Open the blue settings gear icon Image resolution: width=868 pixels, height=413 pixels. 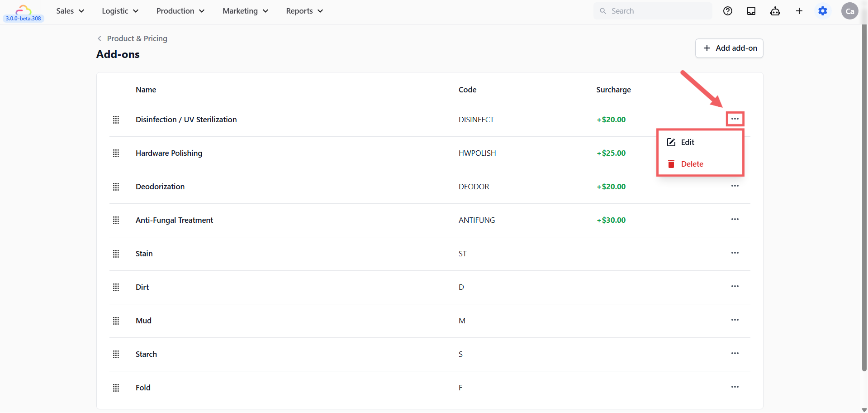click(x=823, y=11)
